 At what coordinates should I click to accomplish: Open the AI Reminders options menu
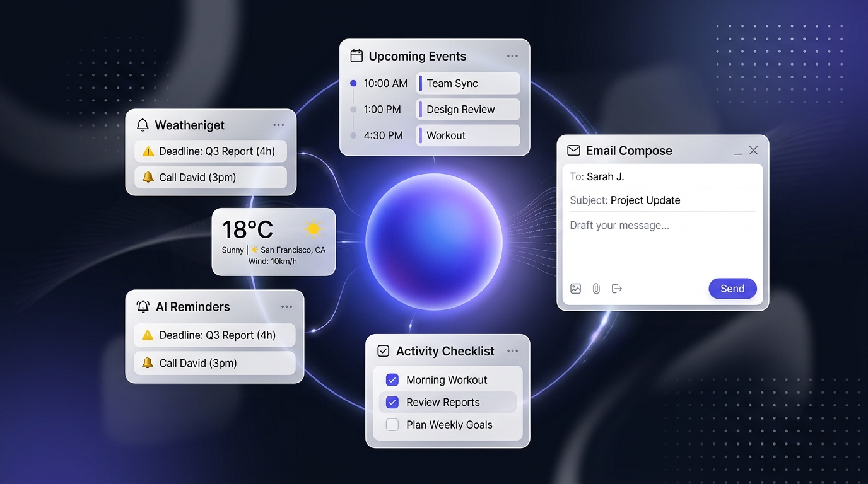click(x=287, y=306)
